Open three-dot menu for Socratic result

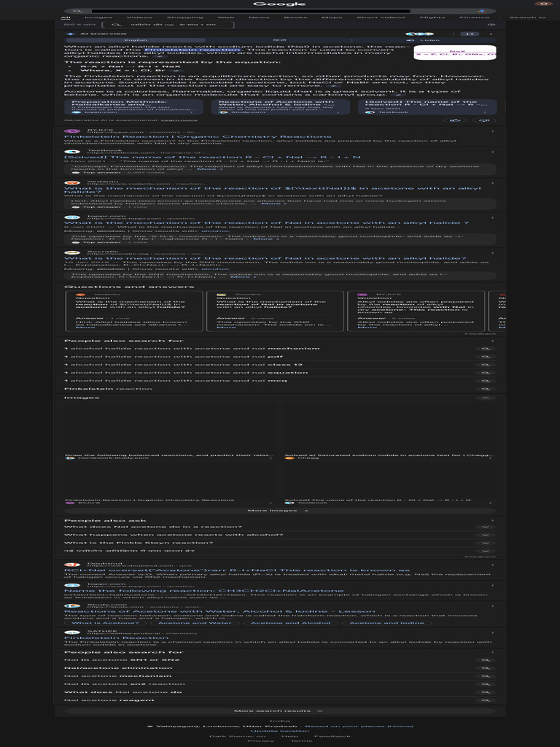492,253
